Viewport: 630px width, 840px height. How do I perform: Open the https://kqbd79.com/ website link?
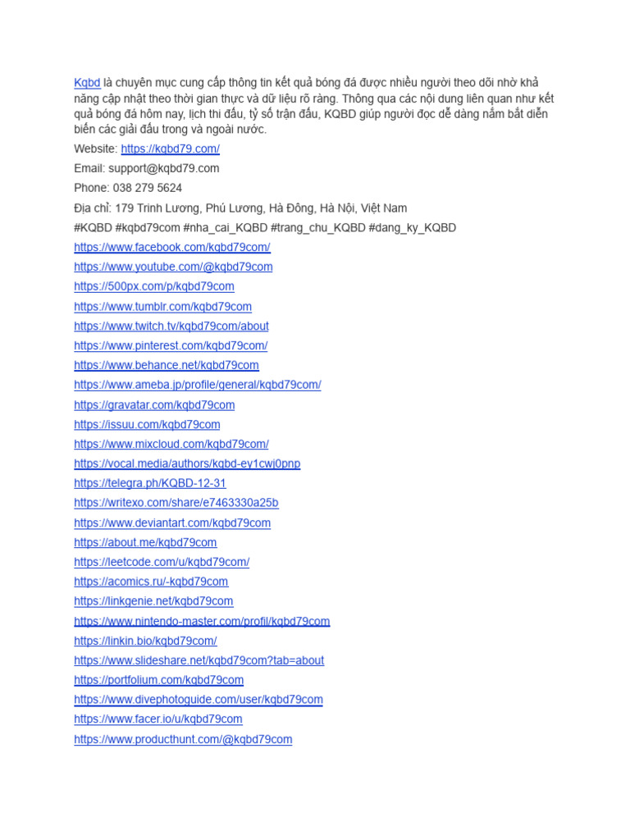[171, 149]
